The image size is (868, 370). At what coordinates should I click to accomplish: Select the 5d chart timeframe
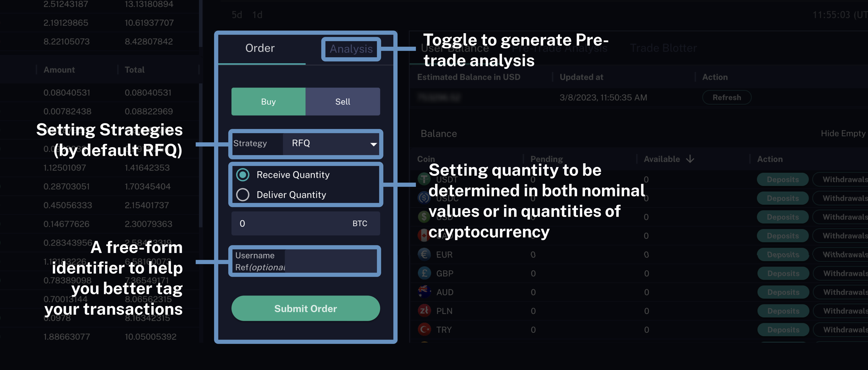[237, 15]
